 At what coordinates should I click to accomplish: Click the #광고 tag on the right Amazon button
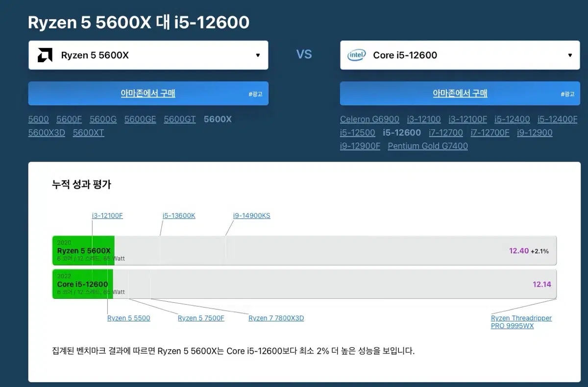(567, 94)
